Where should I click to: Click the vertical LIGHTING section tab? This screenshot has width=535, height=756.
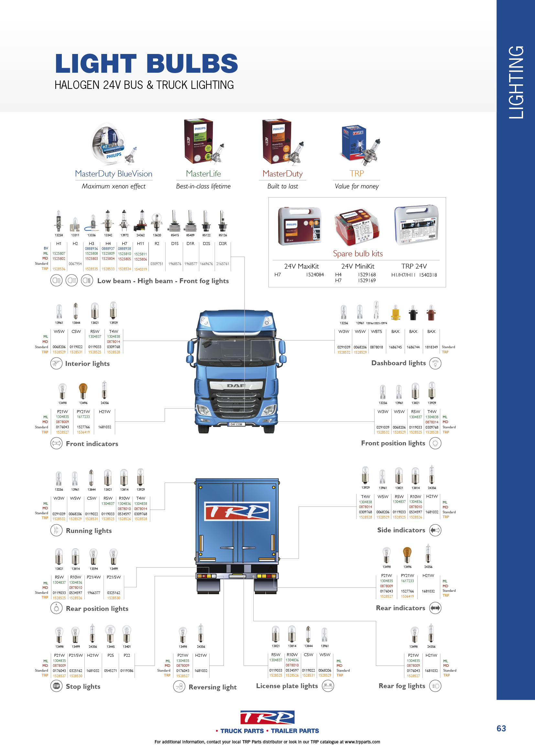pos(516,82)
